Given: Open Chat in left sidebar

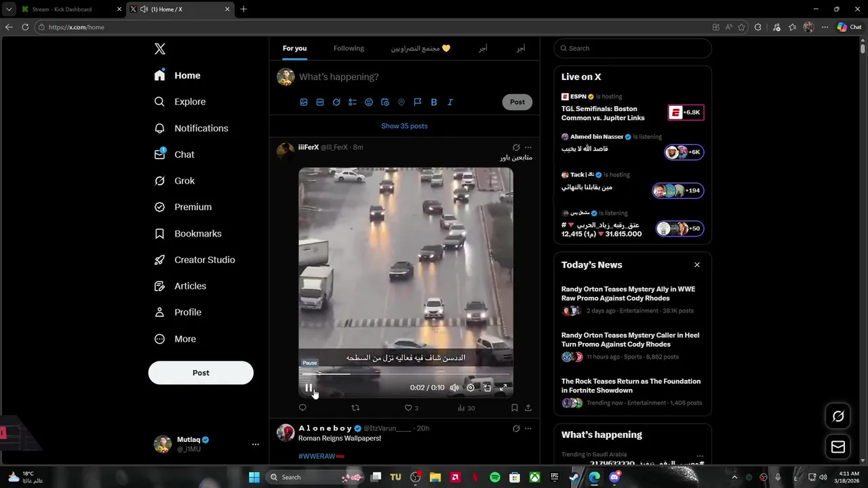Looking at the screenshot, I should click(175, 155).
